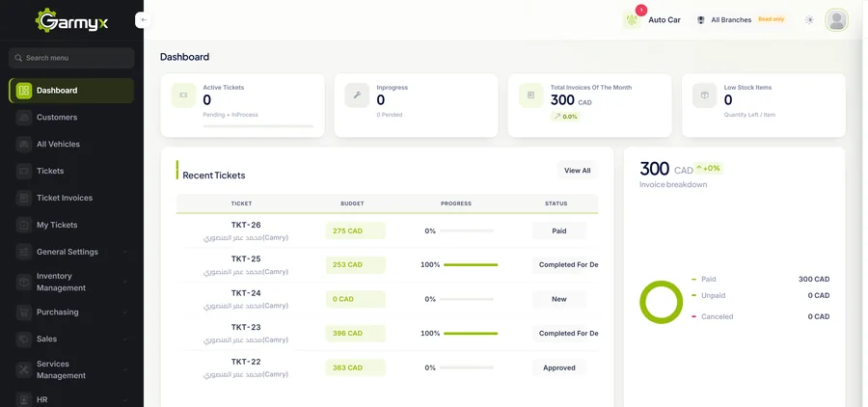This screenshot has height=407, width=868.
Task: Click the Sales tag icon
Action: click(24, 339)
